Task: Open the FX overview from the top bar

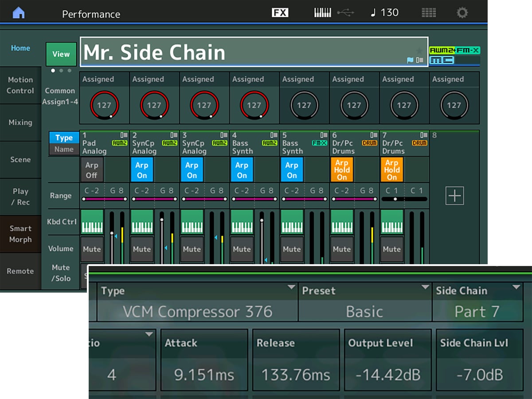Action: tap(281, 12)
